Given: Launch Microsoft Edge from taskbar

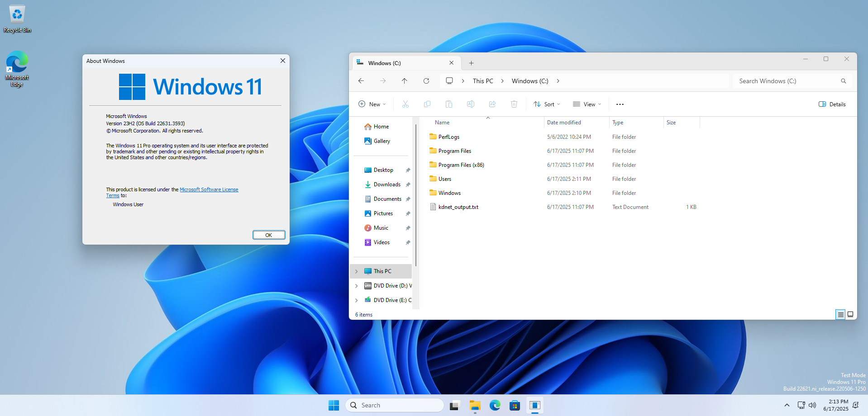Looking at the screenshot, I should tap(495, 405).
